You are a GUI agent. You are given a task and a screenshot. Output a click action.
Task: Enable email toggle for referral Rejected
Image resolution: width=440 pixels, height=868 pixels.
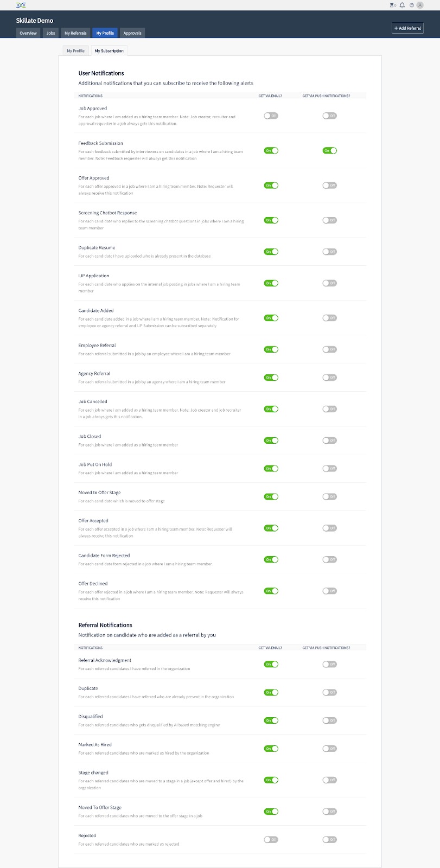click(x=271, y=839)
